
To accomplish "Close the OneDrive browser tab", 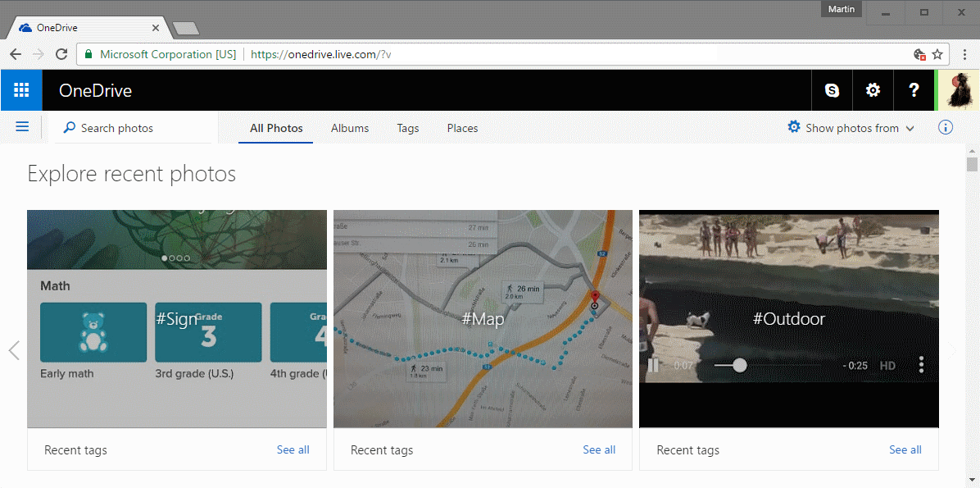I will [x=156, y=28].
